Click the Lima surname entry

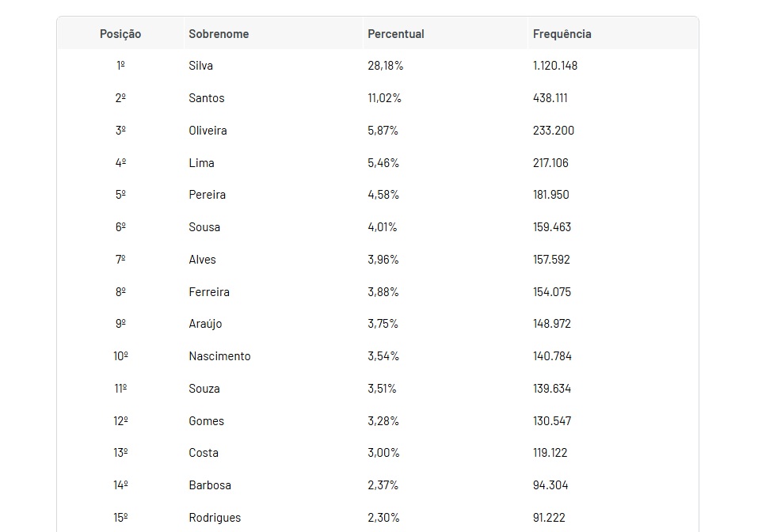201,163
